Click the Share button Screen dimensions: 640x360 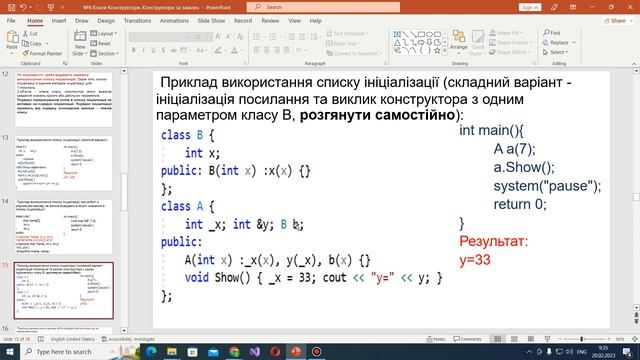pos(618,21)
